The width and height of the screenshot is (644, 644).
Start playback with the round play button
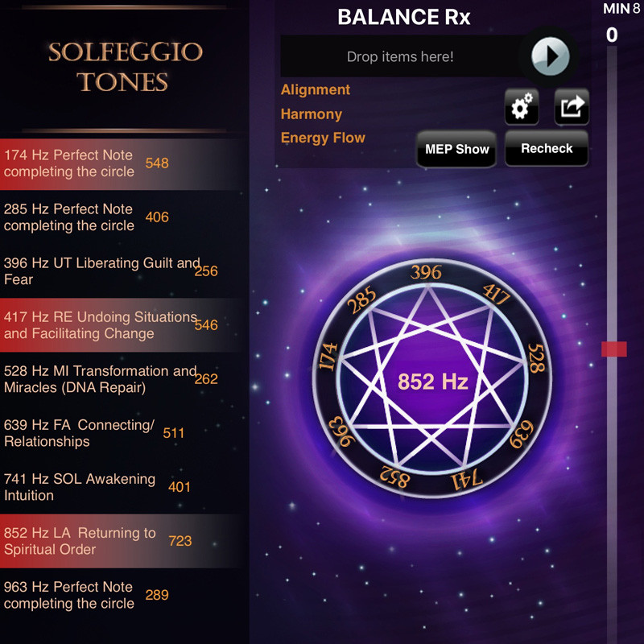(x=550, y=56)
